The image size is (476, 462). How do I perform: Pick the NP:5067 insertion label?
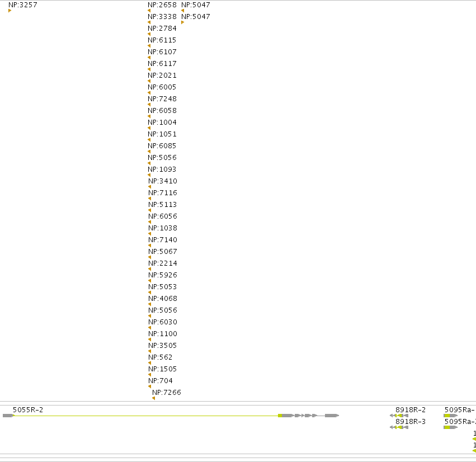pyautogui.click(x=163, y=252)
